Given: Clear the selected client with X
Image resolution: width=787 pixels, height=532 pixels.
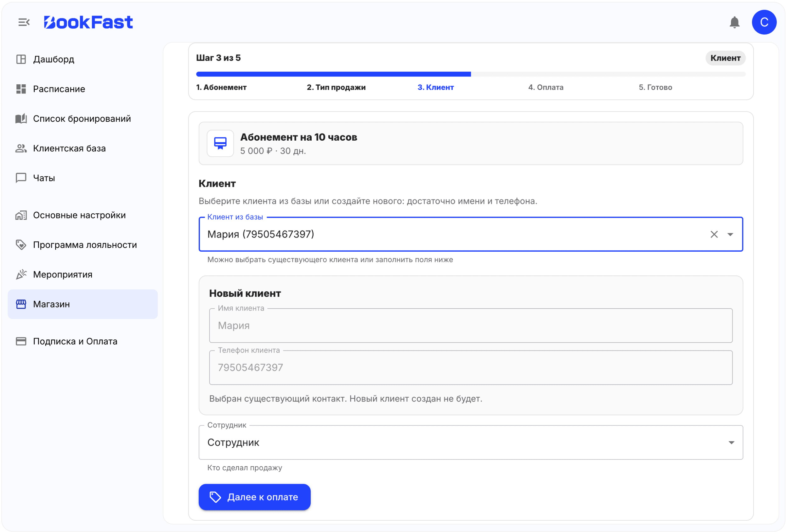Looking at the screenshot, I should [714, 234].
